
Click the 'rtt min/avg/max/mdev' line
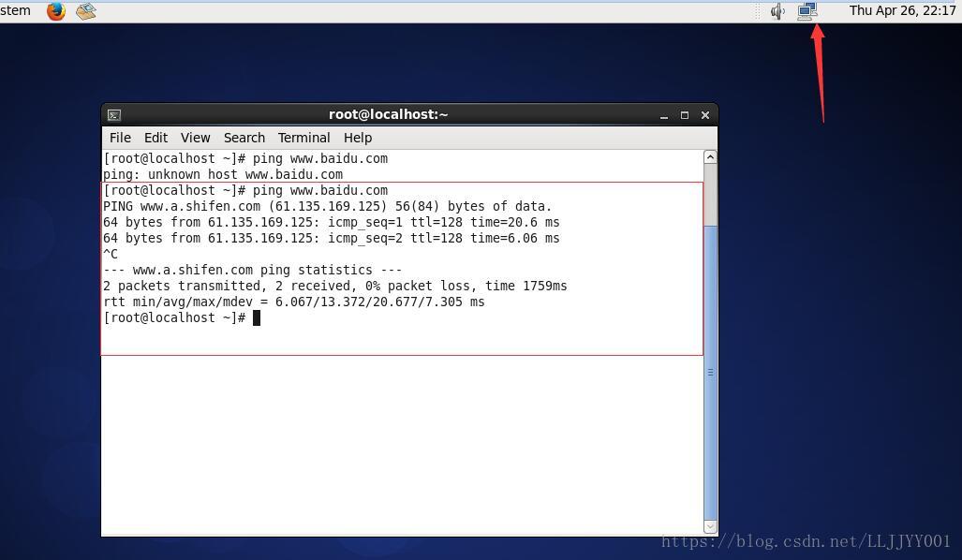(294, 302)
